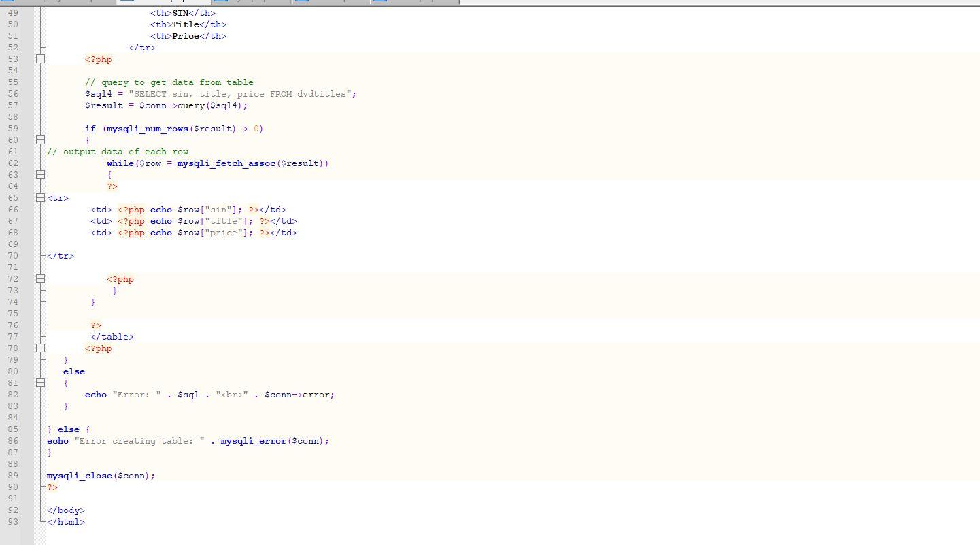Click the comment 'query to get data from table'
The height and width of the screenshot is (545, 980).
pos(169,82)
